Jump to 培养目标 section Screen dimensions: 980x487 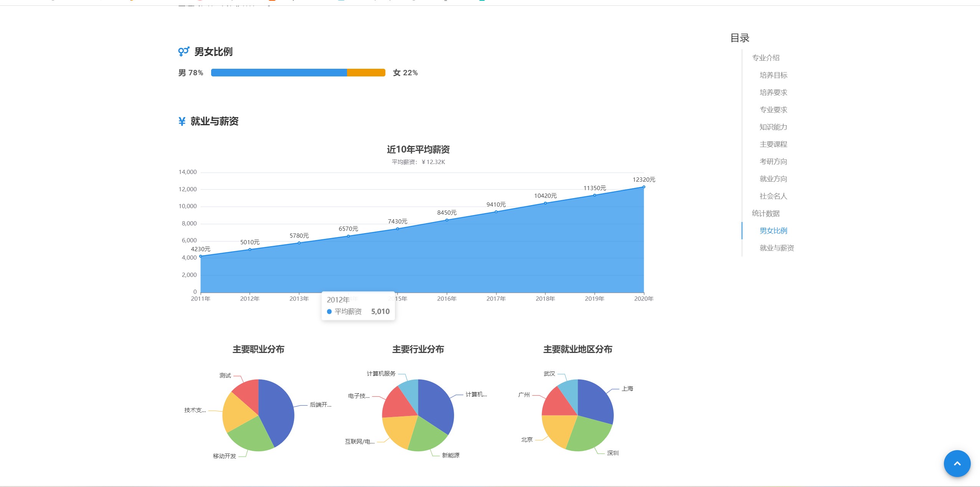[x=773, y=75]
